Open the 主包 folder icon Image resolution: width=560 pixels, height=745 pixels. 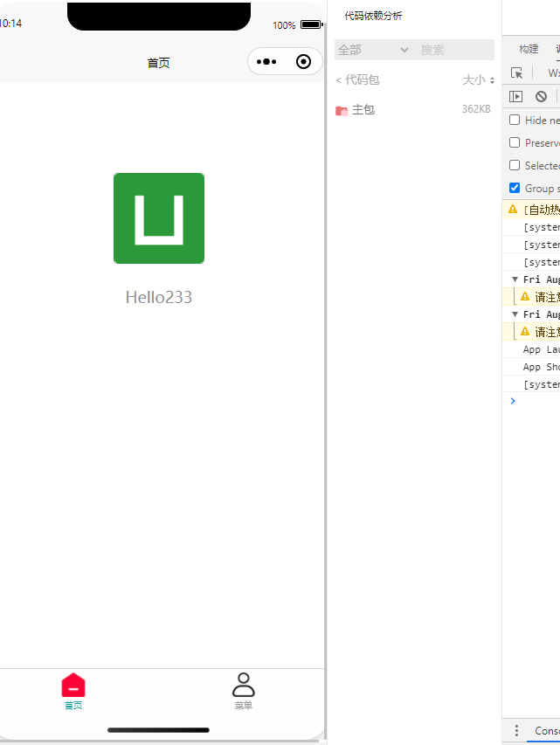point(342,111)
